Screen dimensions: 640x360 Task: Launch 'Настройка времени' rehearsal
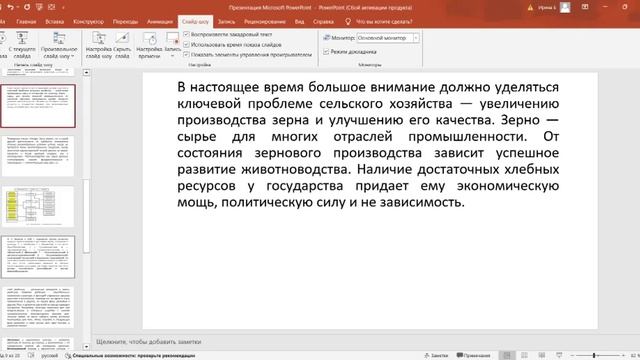149,45
